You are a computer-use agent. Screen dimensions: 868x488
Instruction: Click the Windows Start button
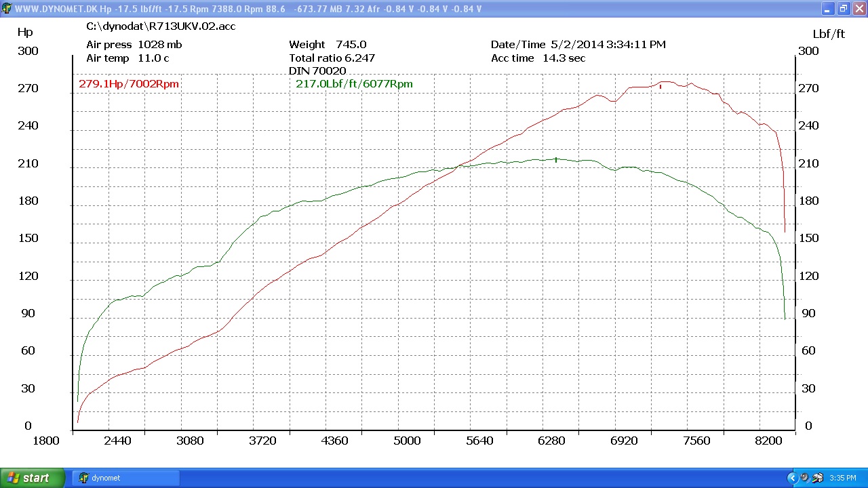pos(32,478)
